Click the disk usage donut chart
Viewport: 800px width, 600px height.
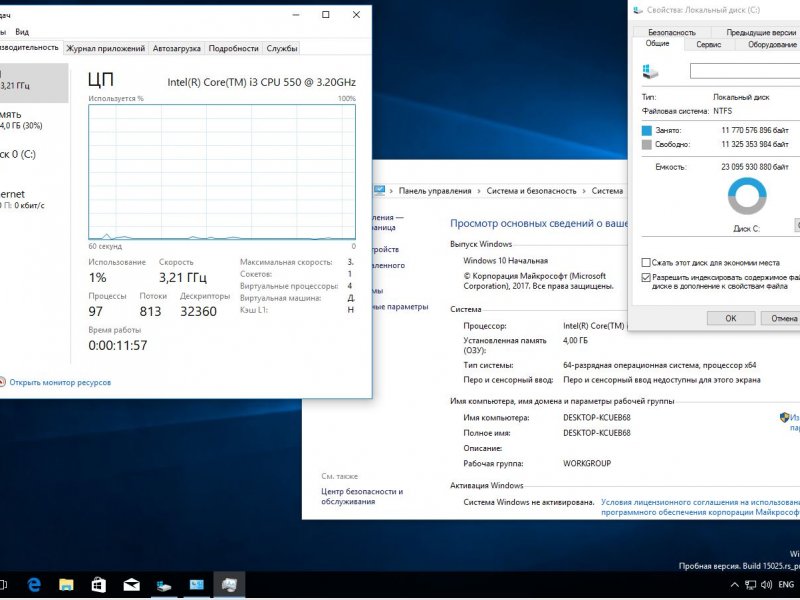tap(747, 196)
